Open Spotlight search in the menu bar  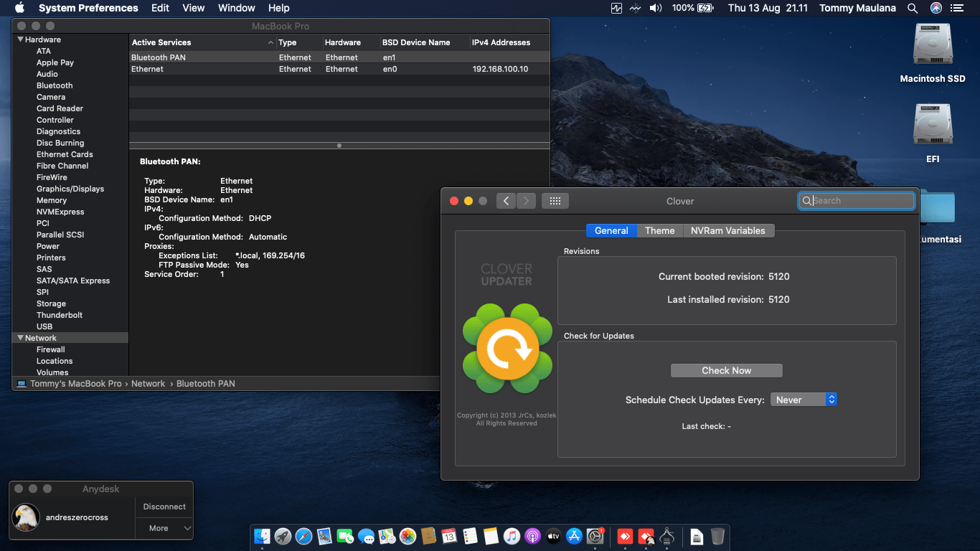[913, 8]
